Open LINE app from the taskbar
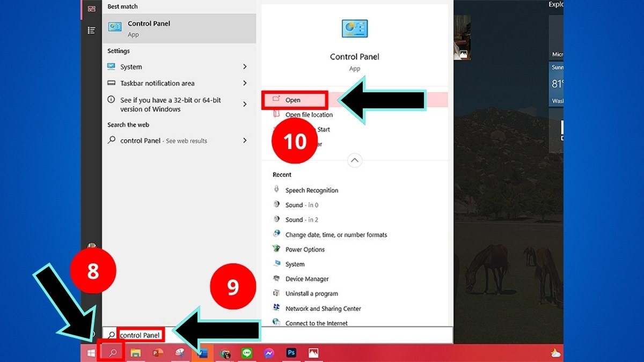The width and height of the screenshot is (644, 362). (247, 353)
